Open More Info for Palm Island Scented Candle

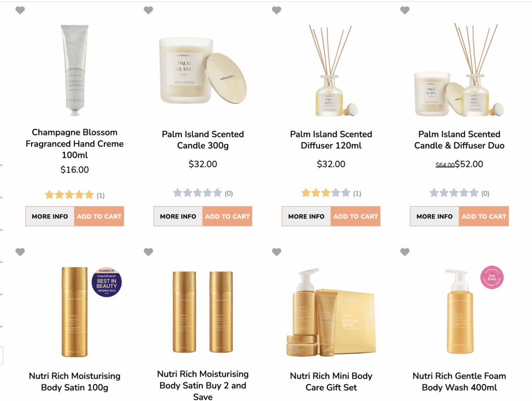tap(178, 216)
